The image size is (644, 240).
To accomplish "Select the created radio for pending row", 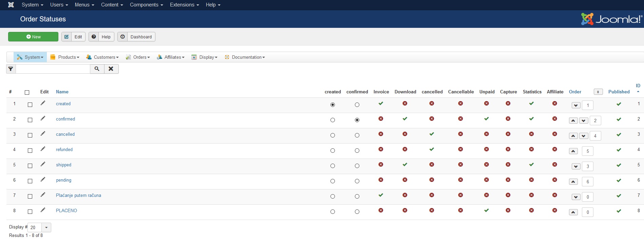I will 333,181.
